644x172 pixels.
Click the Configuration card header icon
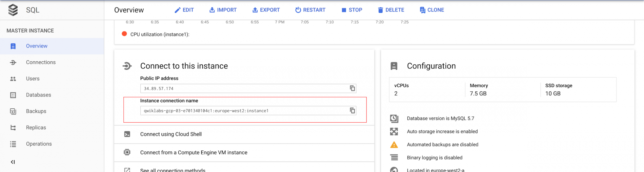(394, 66)
